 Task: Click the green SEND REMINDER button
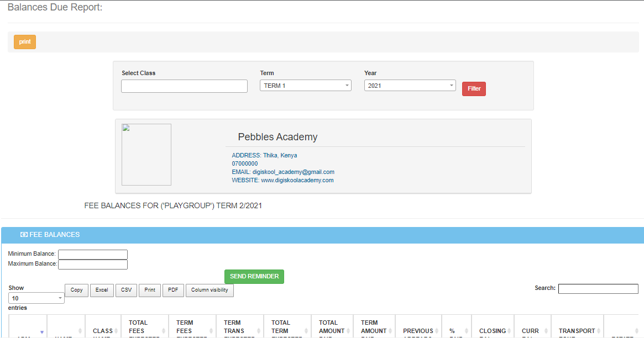[254, 276]
